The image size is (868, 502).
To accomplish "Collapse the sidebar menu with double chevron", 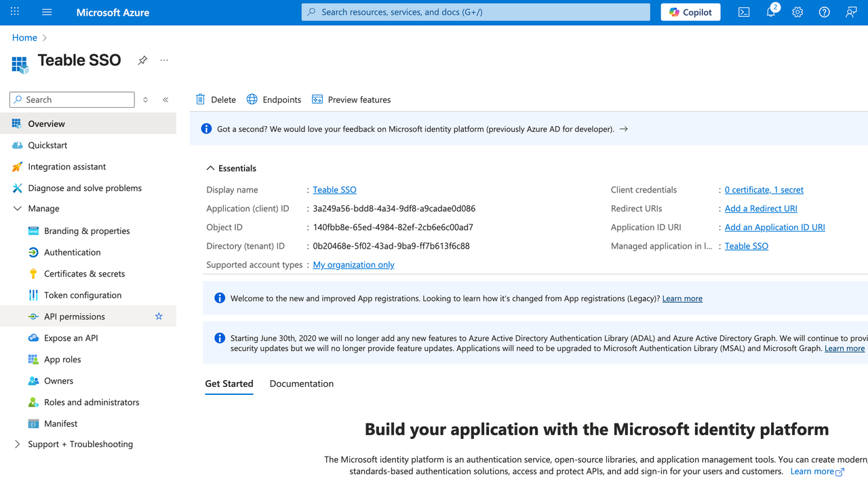I will pyautogui.click(x=165, y=100).
